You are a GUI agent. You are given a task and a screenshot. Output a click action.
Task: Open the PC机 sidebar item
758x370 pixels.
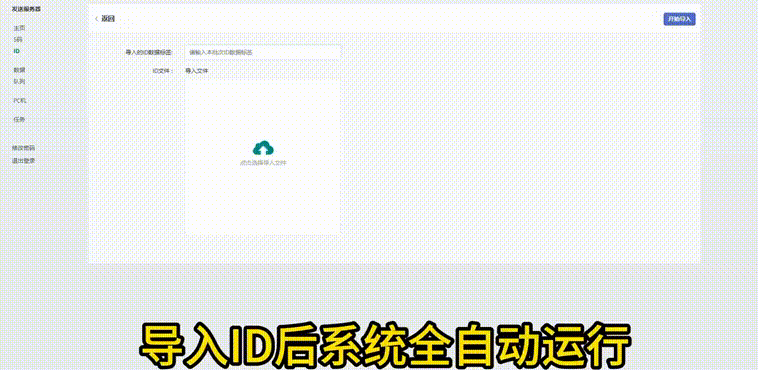coord(19,101)
